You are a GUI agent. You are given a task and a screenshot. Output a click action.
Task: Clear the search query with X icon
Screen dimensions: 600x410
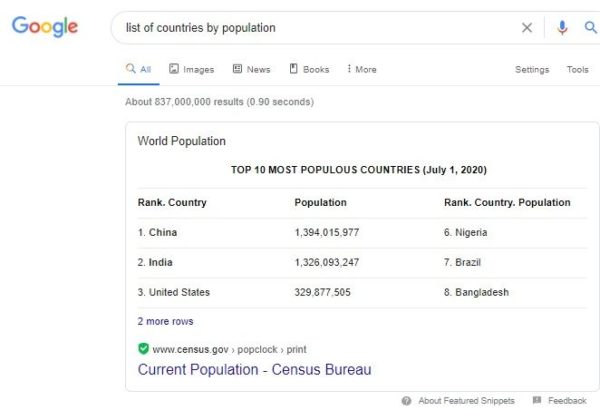[x=527, y=28]
